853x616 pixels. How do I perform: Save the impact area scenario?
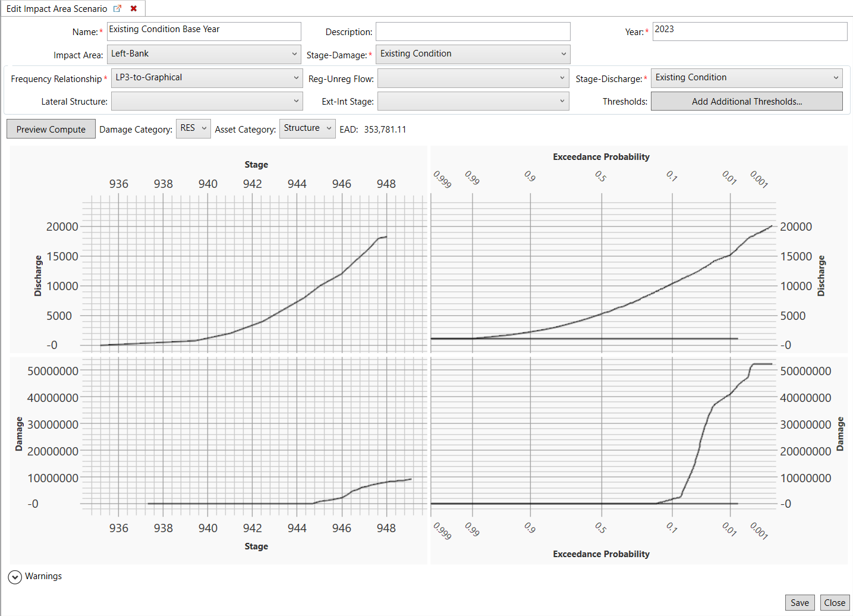(x=799, y=602)
